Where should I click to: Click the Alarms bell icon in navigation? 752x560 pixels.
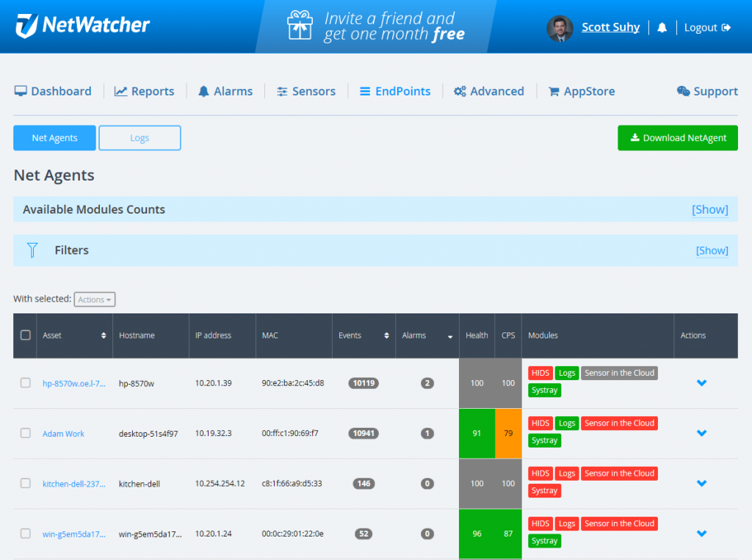(203, 90)
